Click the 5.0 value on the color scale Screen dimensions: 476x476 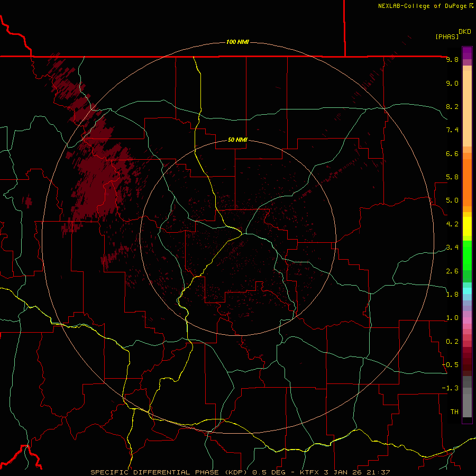[x=452, y=200]
